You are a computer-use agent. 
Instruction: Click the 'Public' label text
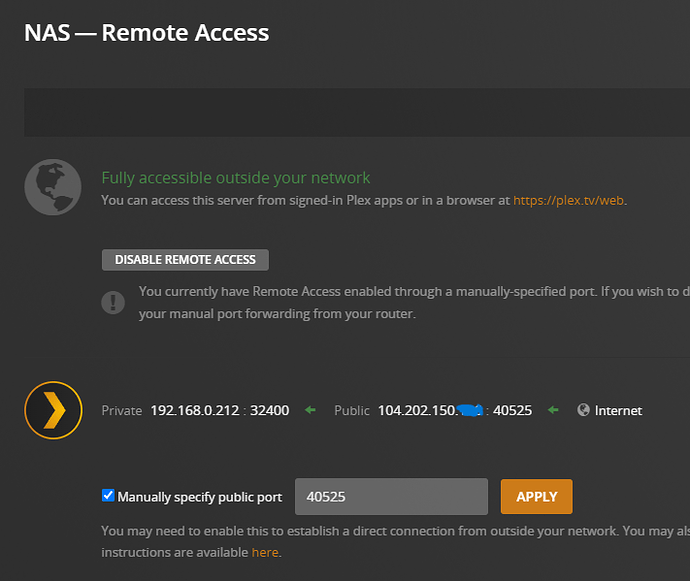[x=352, y=411]
